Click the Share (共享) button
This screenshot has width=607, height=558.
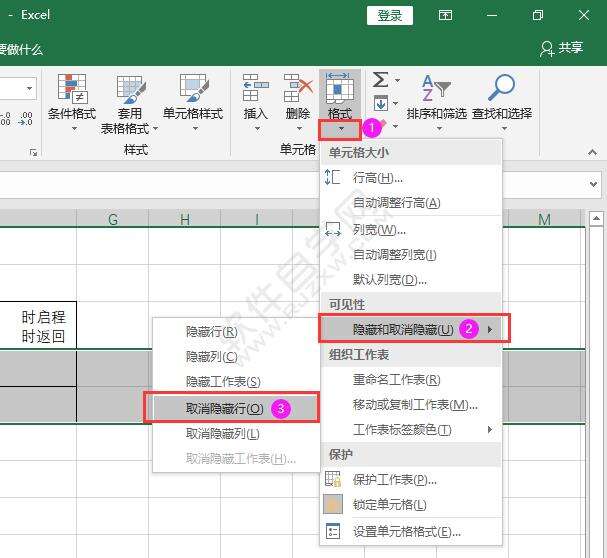tap(561, 47)
